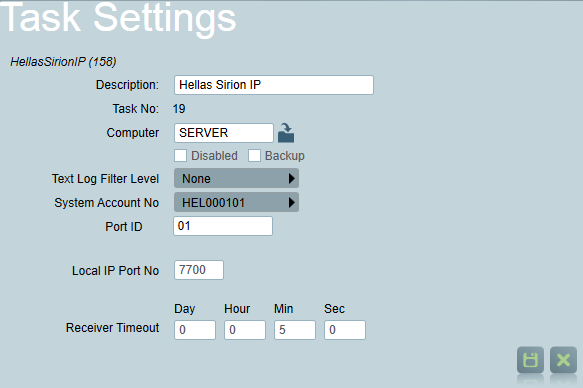Select the Task Settings title
The image size is (583, 388).
[x=118, y=19]
